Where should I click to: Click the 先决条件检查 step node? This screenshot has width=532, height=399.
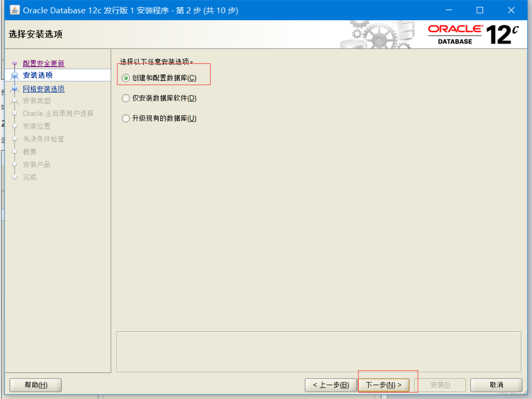click(x=43, y=139)
